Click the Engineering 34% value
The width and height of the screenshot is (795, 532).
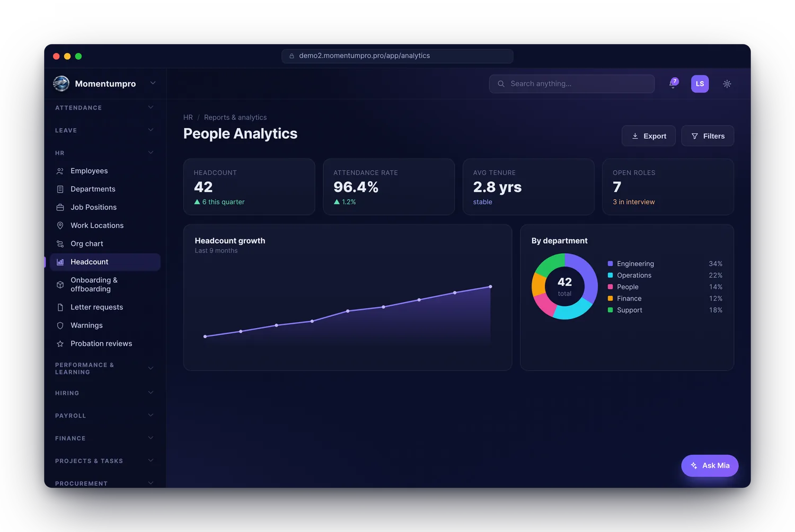(x=715, y=264)
